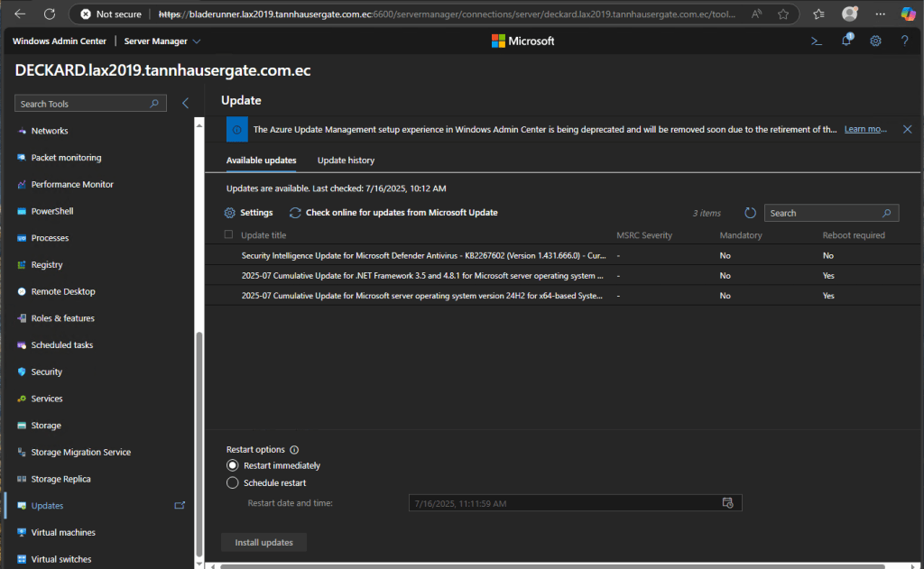The height and width of the screenshot is (569, 924).
Task: Select Restart immediately radio option
Action: tap(233, 466)
